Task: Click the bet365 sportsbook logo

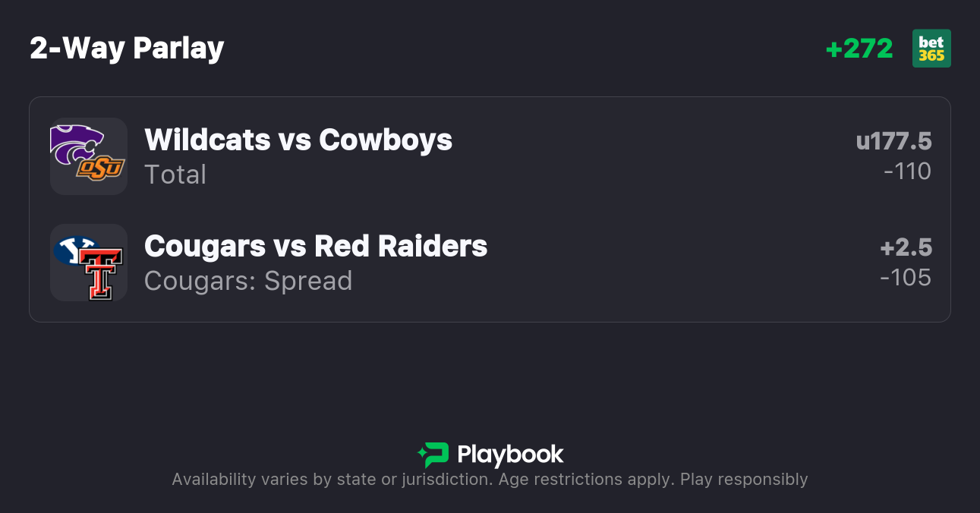Action: [x=931, y=49]
